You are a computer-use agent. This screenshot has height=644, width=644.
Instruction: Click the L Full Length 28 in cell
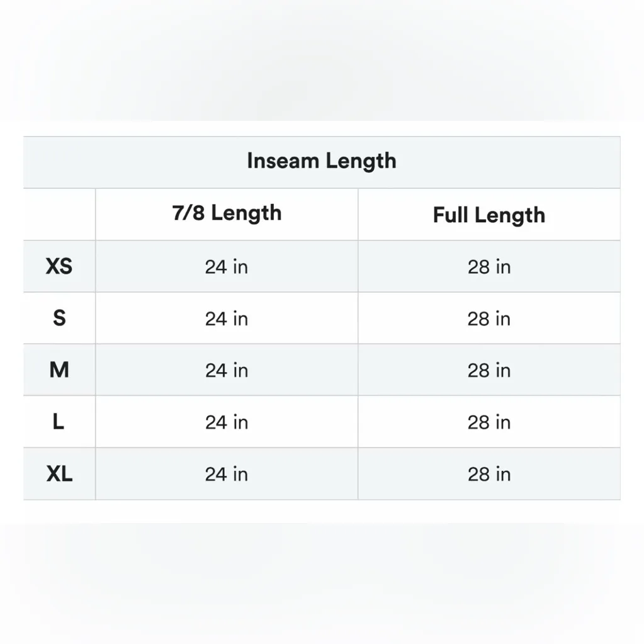click(489, 422)
